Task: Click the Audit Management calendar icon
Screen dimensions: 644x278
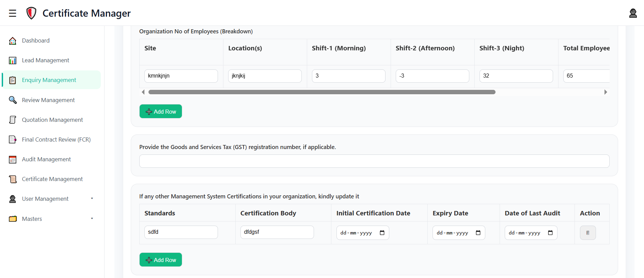Action: coord(13,160)
